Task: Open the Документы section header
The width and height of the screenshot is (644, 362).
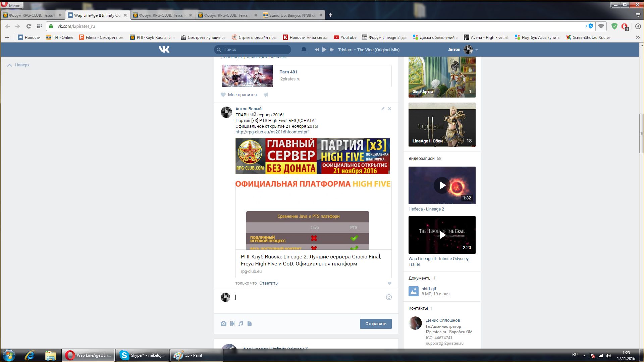Action: (420, 278)
